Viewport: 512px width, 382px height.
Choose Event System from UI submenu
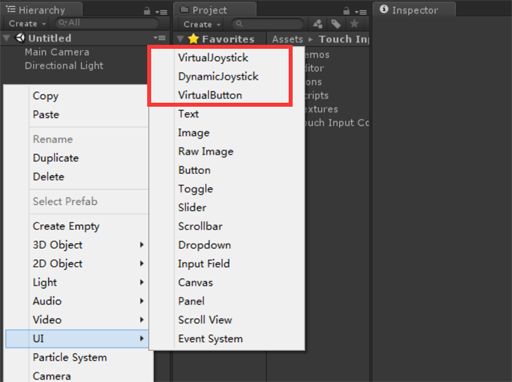(210, 339)
